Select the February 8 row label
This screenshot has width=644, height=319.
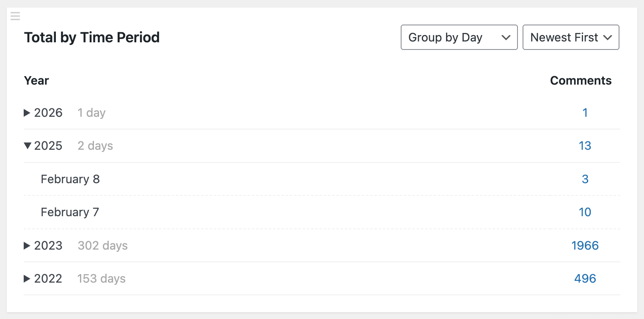click(x=70, y=179)
